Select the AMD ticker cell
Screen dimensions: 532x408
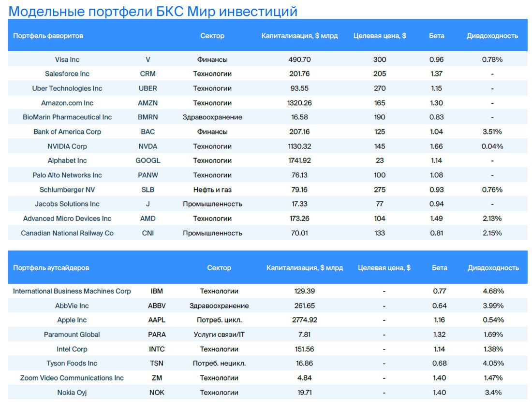pyautogui.click(x=148, y=219)
